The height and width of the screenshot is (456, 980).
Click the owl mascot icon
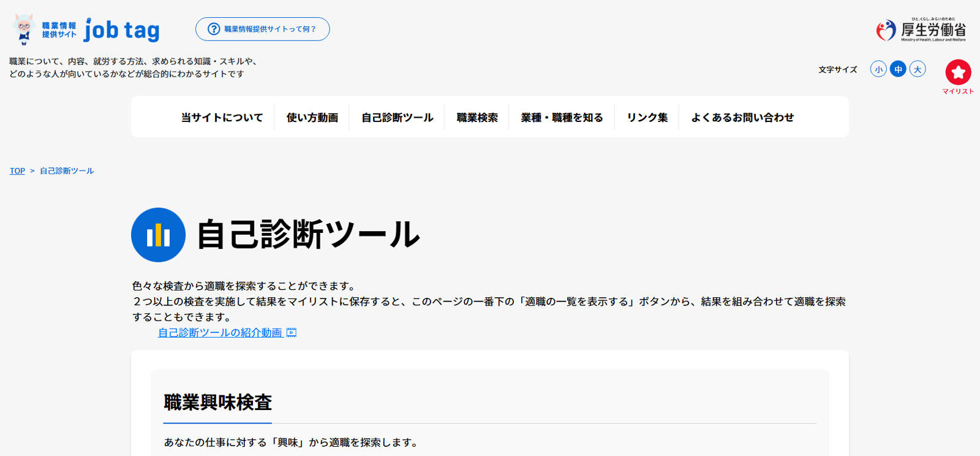coord(23,29)
